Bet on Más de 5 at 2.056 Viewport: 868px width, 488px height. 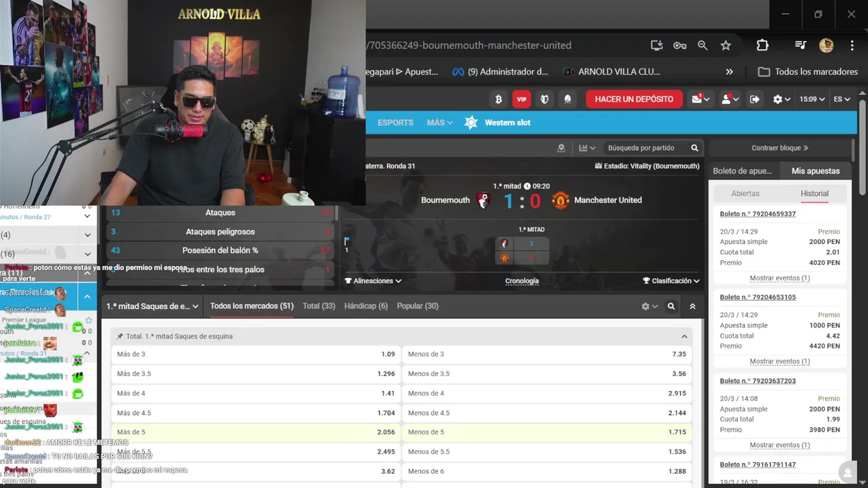coord(256,432)
